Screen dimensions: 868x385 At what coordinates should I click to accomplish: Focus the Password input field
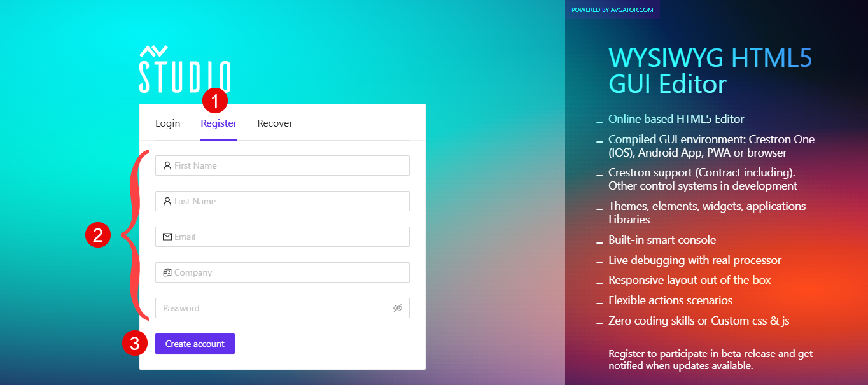click(274, 308)
